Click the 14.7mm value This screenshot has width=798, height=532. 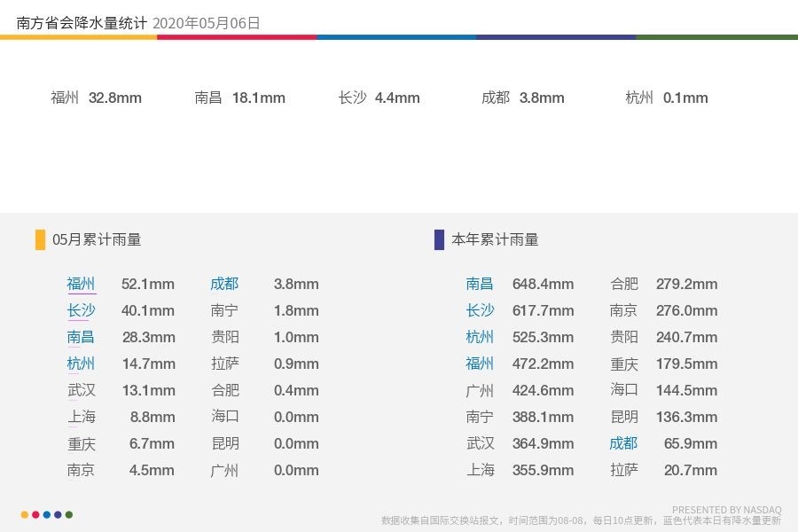149,364
